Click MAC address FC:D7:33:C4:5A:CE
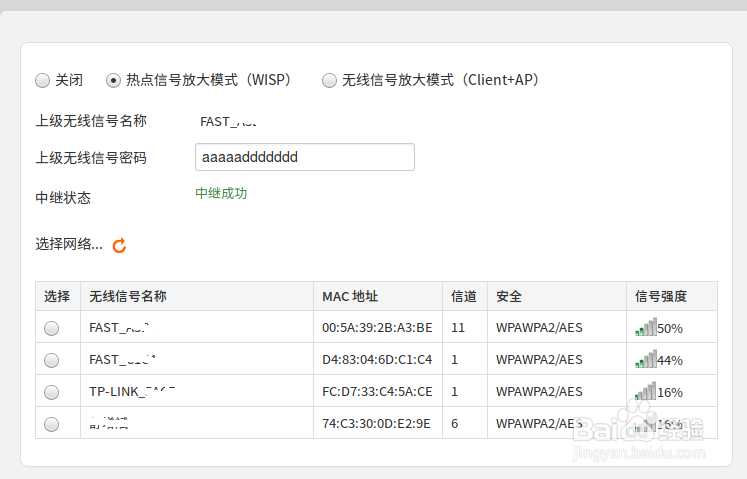Viewport: 747px width, 479px height. tap(377, 392)
